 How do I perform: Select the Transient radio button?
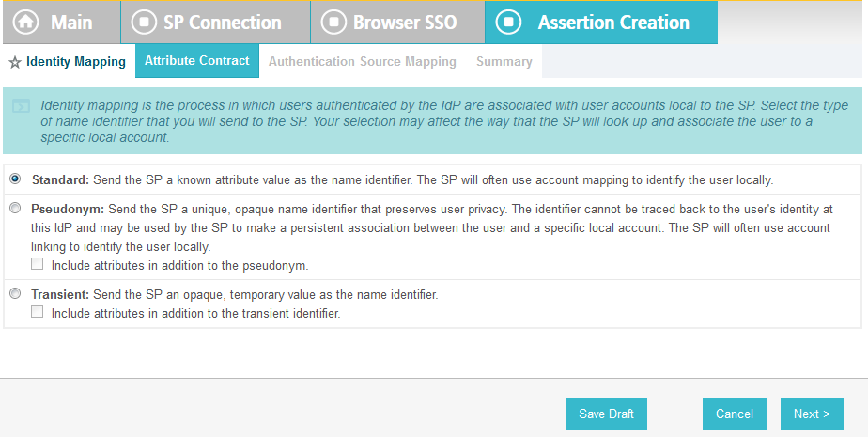tap(15, 293)
